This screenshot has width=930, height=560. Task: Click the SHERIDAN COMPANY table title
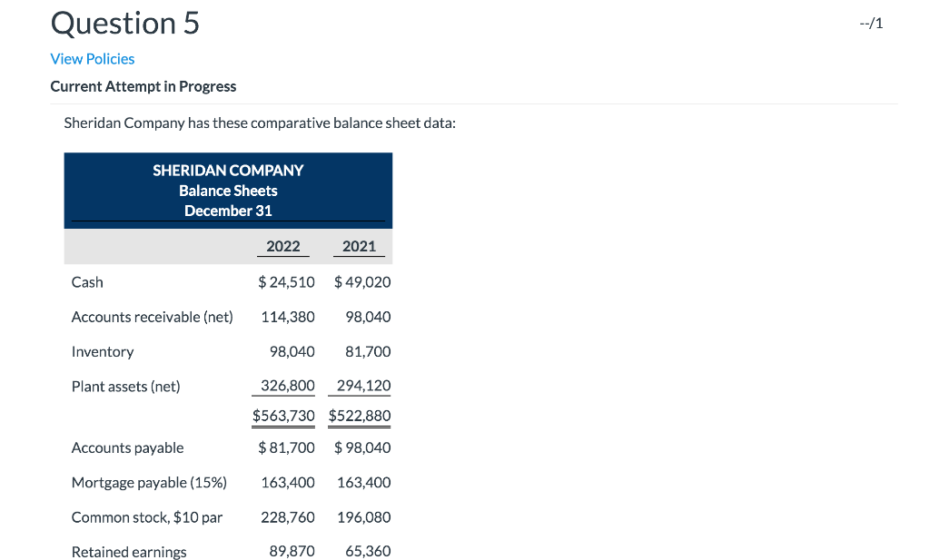coord(228,170)
